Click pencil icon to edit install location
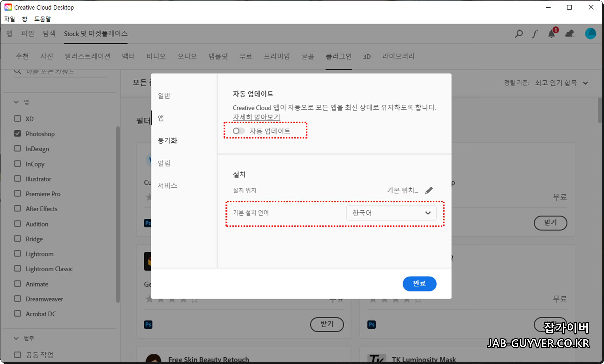 coord(429,190)
